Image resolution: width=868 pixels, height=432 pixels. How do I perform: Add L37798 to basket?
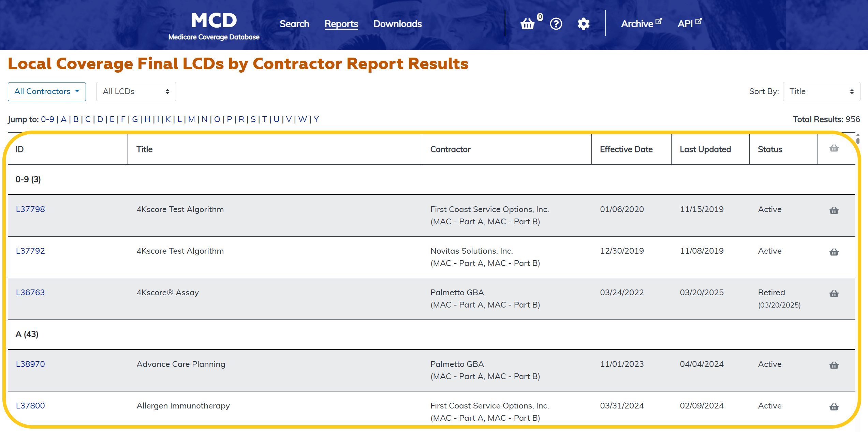(834, 210)
